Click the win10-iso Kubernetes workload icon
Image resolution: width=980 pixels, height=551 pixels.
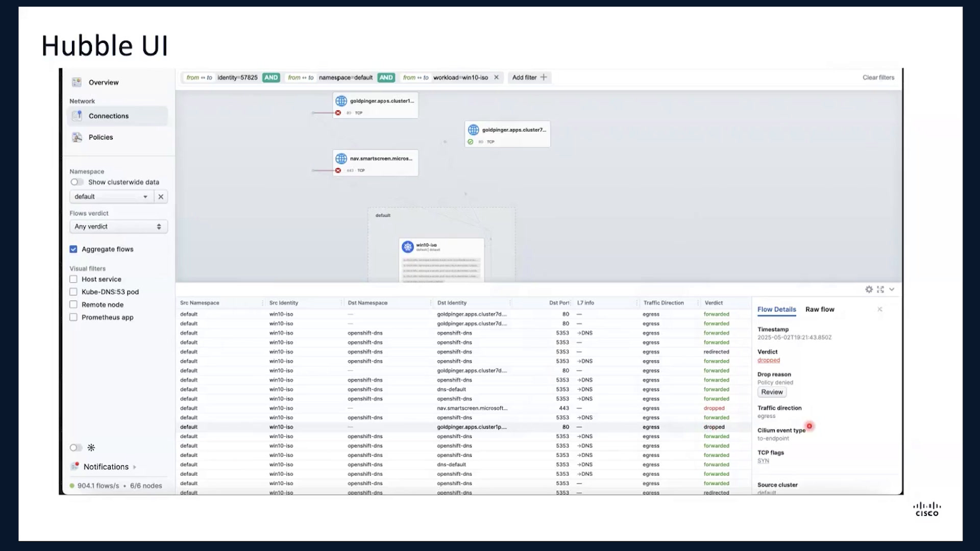[x=407, y=247]
